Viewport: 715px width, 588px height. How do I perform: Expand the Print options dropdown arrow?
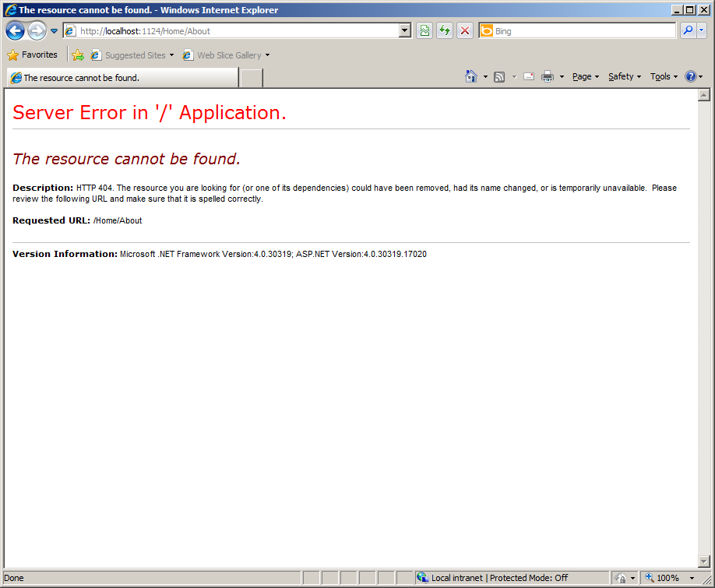click(x=562, y=76)
